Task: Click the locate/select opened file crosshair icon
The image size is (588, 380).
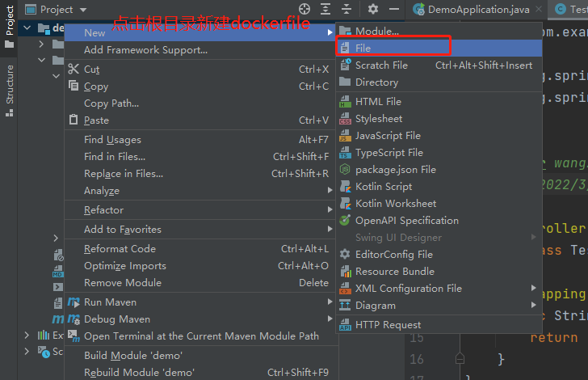Action: [304, 9]
